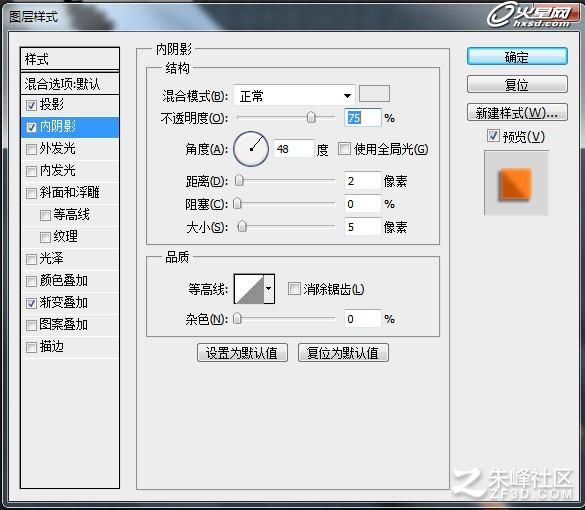Enable the 纹理 sub-option checkbox
The width and height of the screenshot is (585, 510).
coord(45,237)
